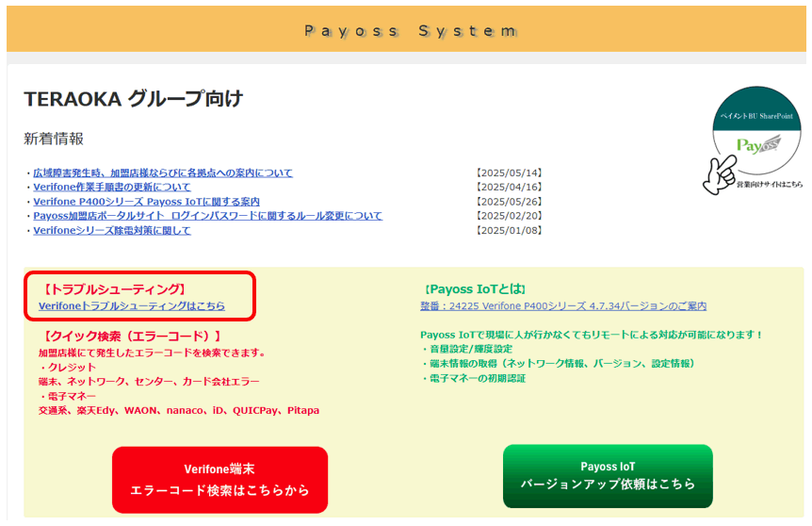This screenshot has width=812, height=526.
Task: Open Verifone作業手順書の更新について link
Action: pyautogui.click(x=112, y=187)
